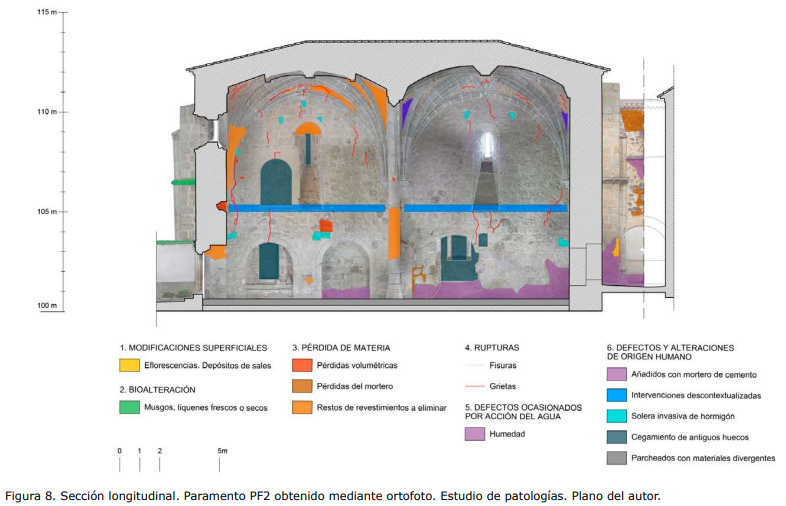
Task: Click the orange column strip between the bays
Action: [x=395, y=233]
